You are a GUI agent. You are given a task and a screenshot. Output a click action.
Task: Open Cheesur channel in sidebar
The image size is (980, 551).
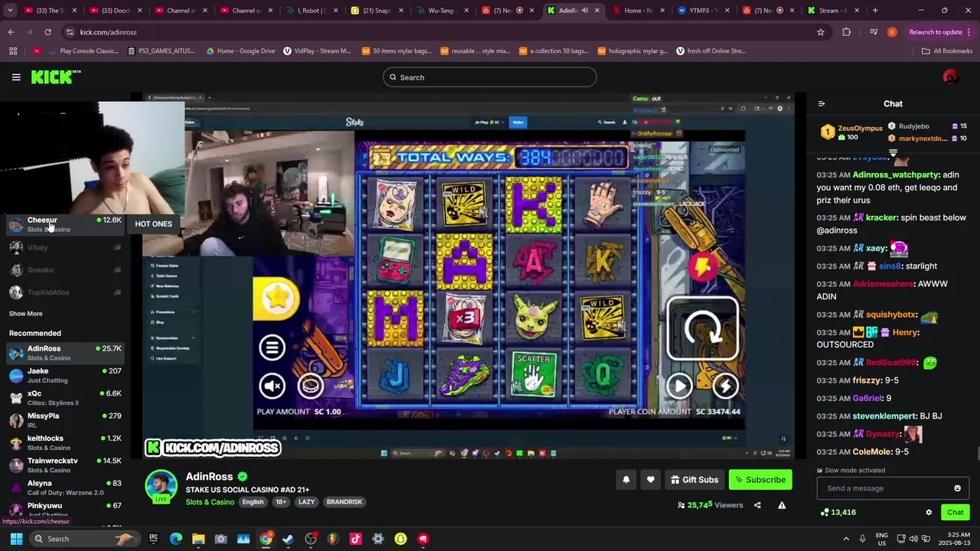(64, 224)
